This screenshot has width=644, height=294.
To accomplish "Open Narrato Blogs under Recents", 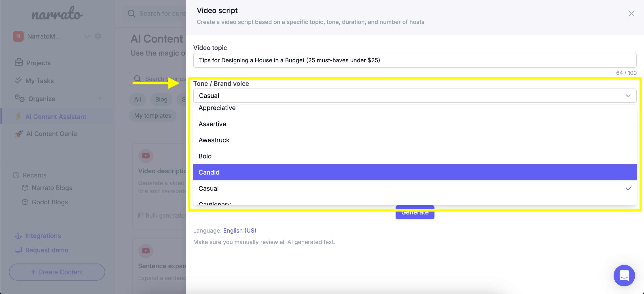I will point(52,188).
